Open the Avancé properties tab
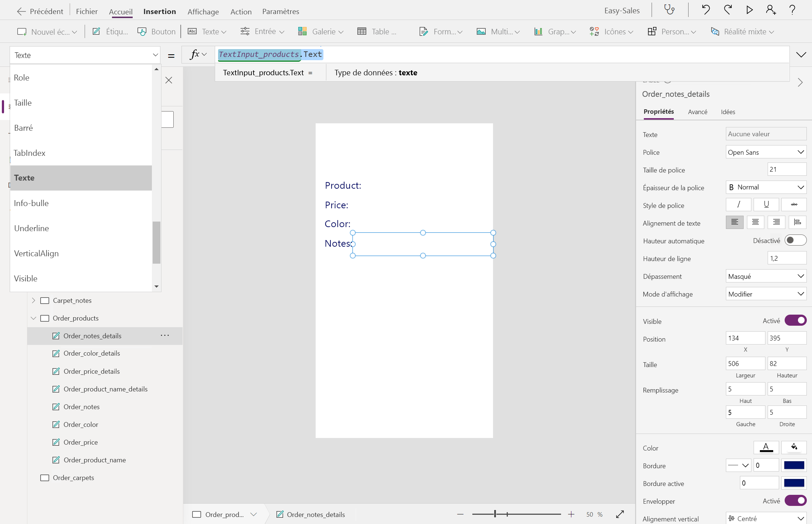This screenshot has height=524, width=812. click(698, 112)
